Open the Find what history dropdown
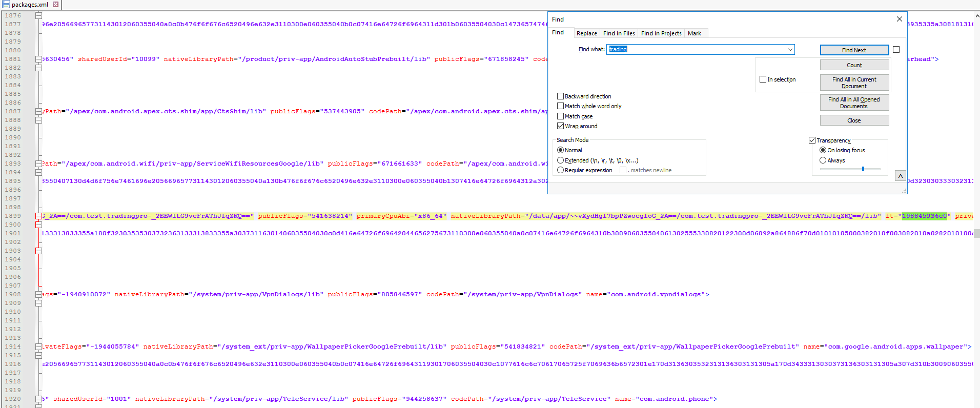This screenshot has width=980, height=408. click(x=790, y=49)
